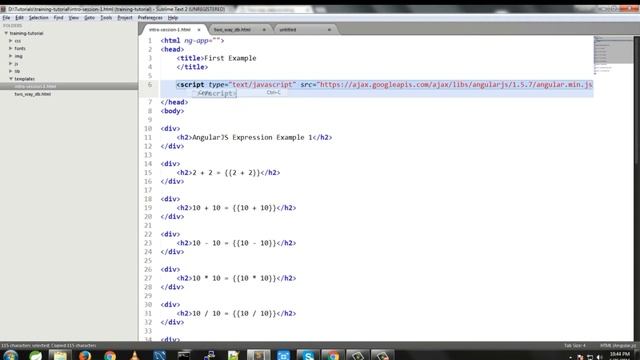Viewport: 640px width, 360px height.
Task: Close the two_way_db.html tab
Action: click(x=264, y=30)
